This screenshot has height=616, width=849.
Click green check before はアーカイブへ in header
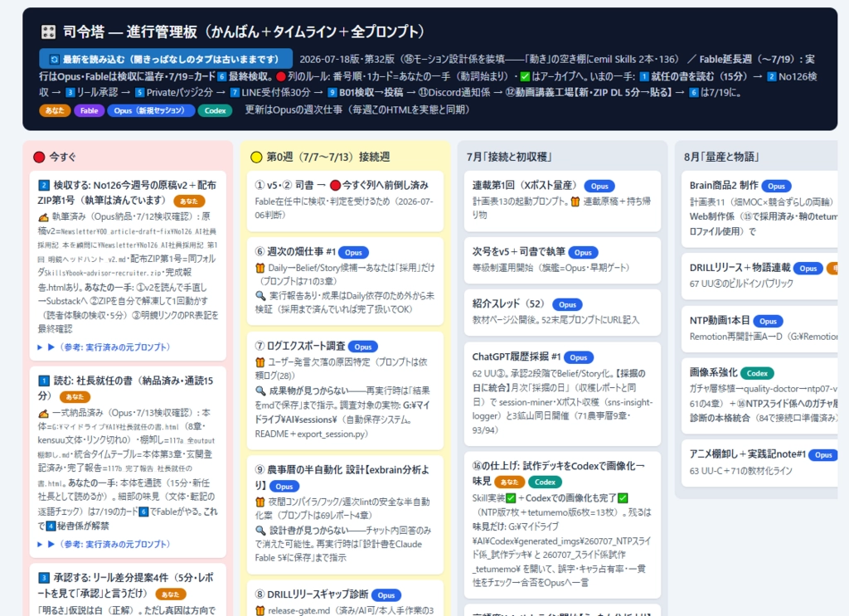click(x=525, y=76)
